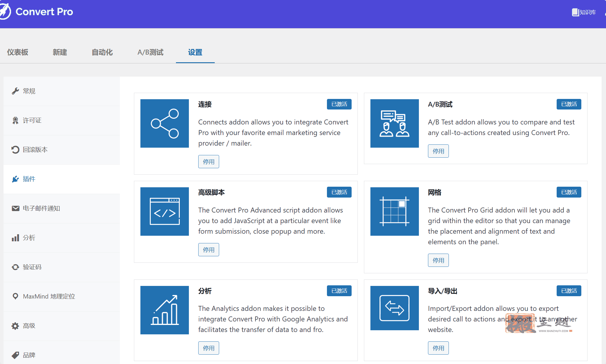Click the "Analytics addon makes it possible" description
The width and height of the screenshot is (606, 364).
tap(273, 319)
